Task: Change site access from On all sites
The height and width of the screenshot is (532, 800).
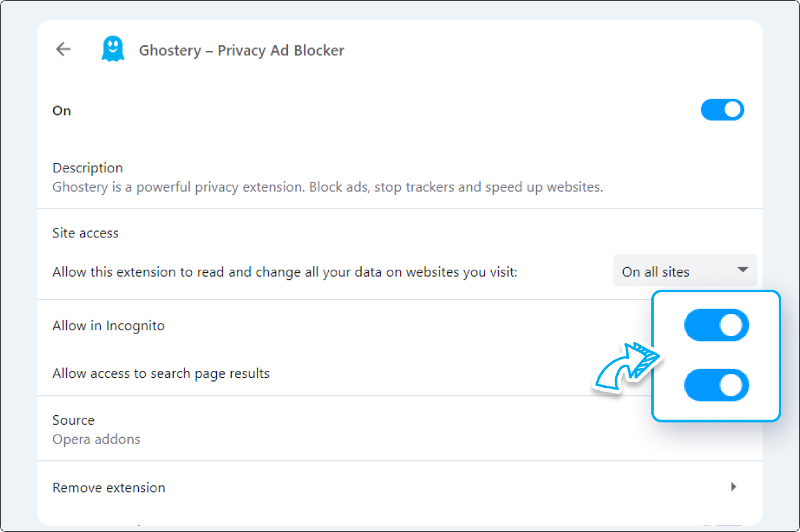Action: pyautogui.click(x=685, y=270)
